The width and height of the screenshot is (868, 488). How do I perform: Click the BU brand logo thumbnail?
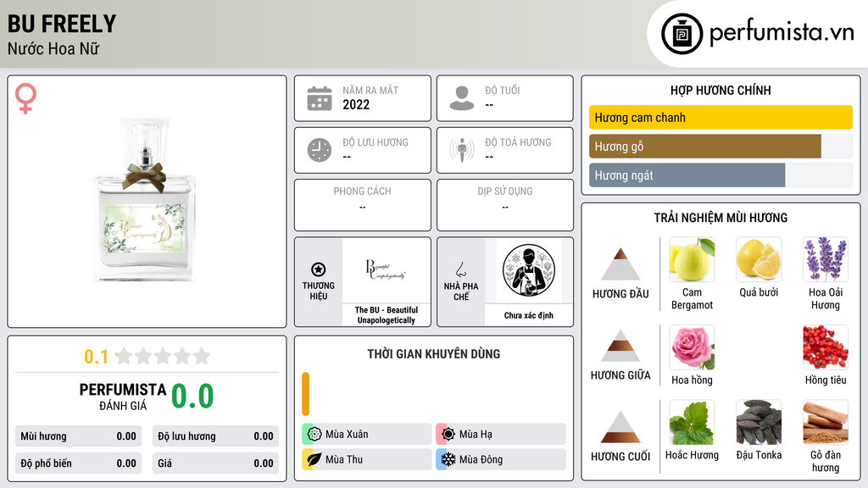click(386, 269)
